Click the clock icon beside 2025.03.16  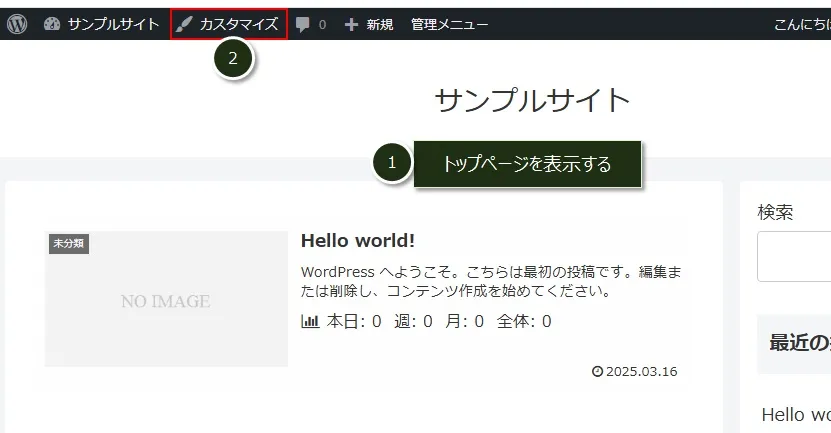(597, 372)
